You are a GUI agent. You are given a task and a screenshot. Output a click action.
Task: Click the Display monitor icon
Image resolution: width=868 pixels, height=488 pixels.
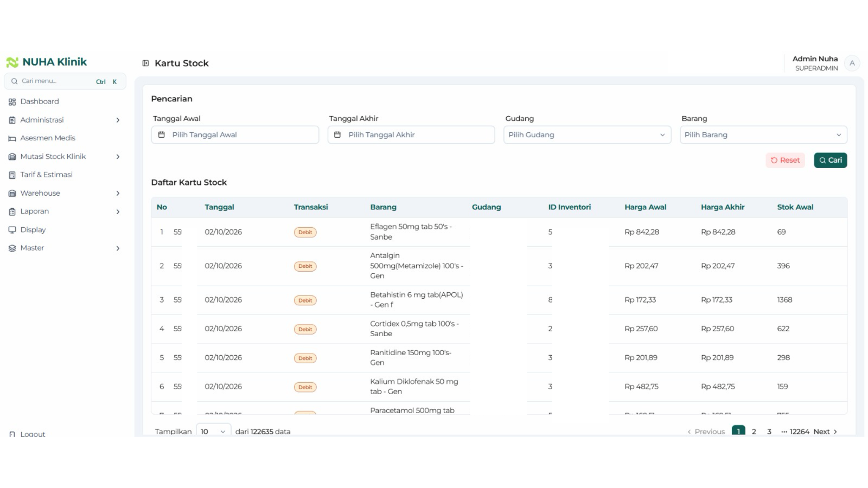pyautogui.click(x=12, y=230)
